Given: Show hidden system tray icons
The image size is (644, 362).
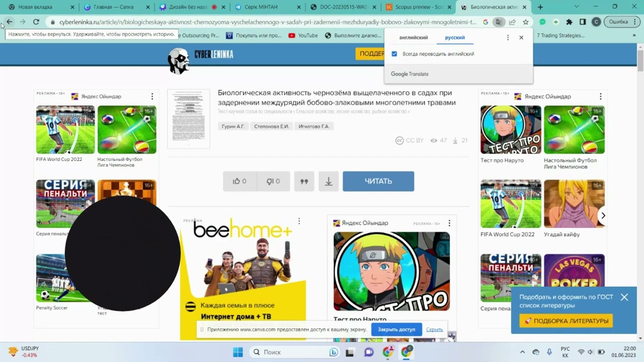Looking at the screenshot, I should point(522,352).
